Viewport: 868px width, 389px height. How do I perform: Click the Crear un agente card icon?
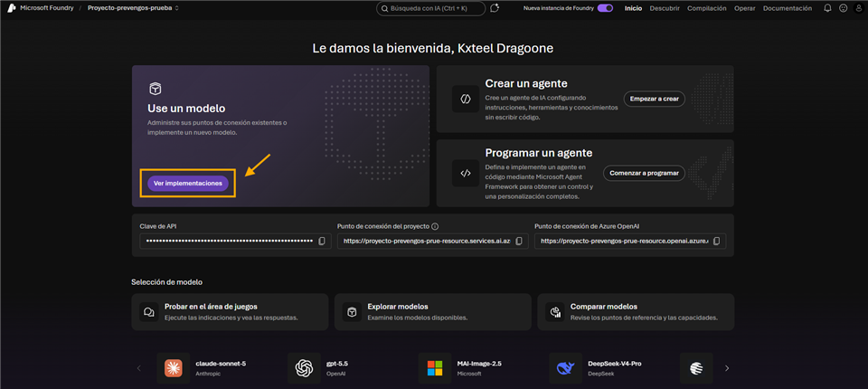pyautogui.click(x=466, y=99)
